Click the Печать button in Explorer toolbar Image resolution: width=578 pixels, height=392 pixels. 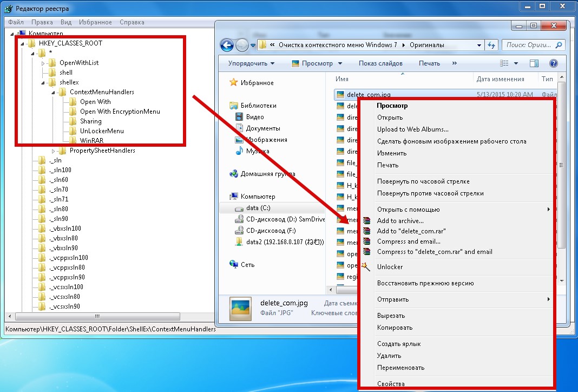429,63
